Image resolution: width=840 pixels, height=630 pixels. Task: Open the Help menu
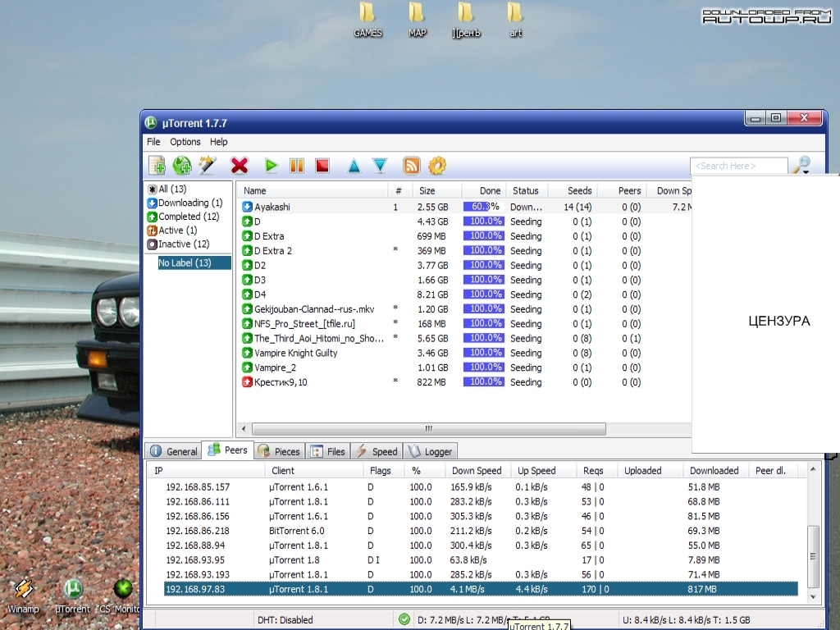(218, 142)
